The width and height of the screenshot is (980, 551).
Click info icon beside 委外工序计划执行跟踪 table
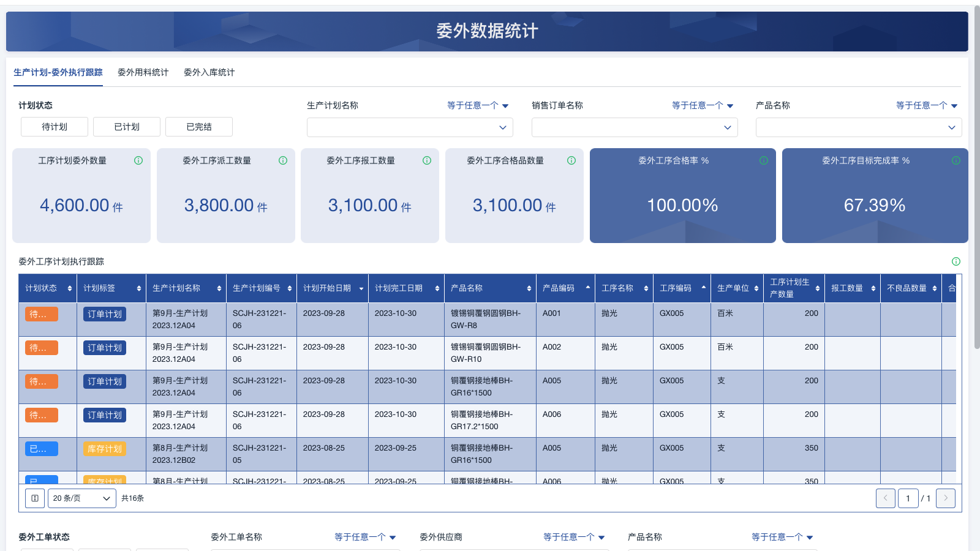click(x=956, y=261)
